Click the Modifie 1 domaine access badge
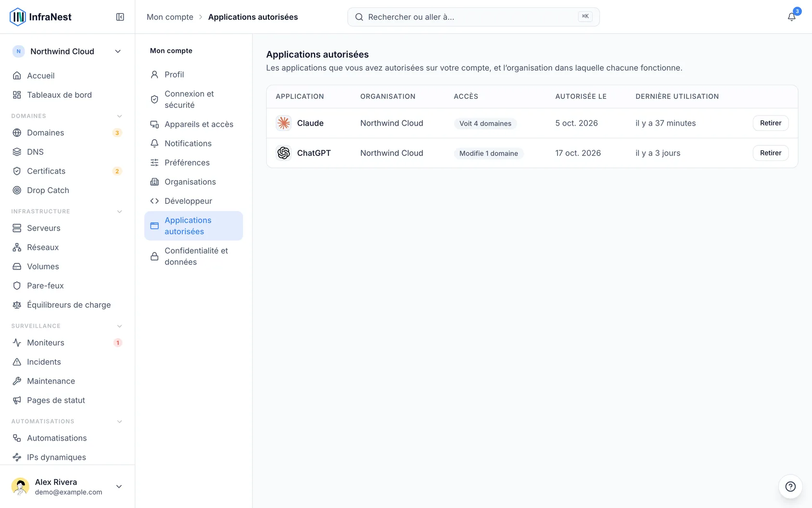This screenshot has height=508, width=812. point(488,154)
